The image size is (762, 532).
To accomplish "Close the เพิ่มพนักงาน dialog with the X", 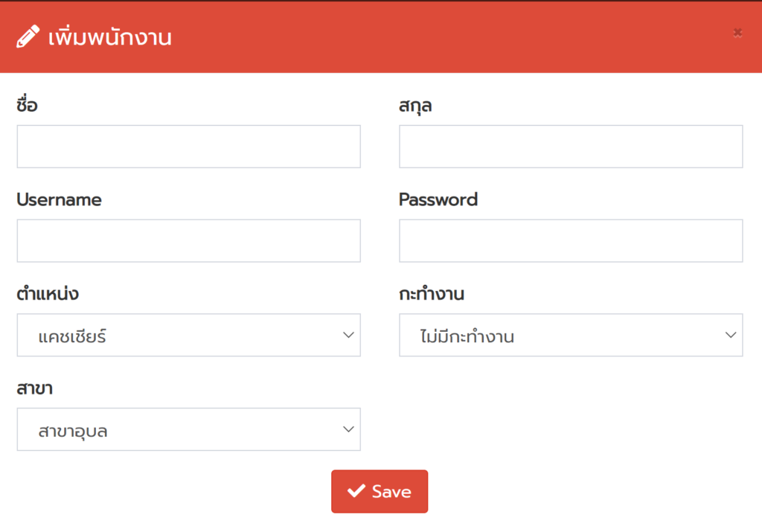I will [737, 33].
